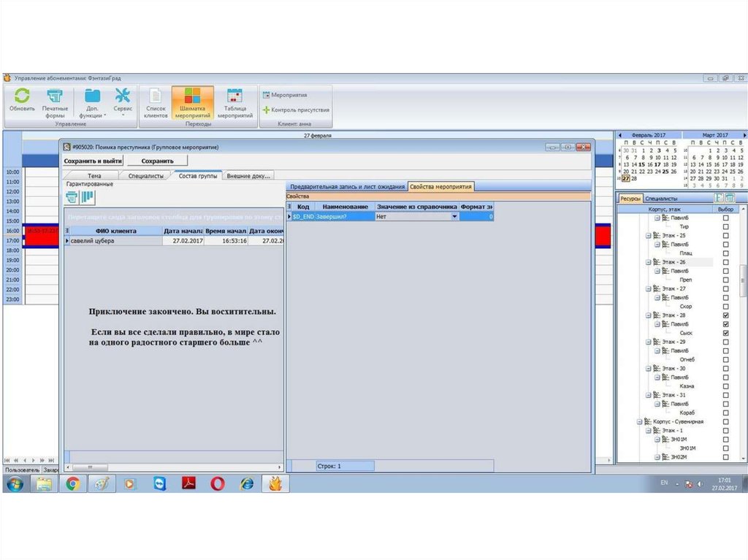This screenshot has width=748, height=560.
Task: Switch to the Ресурсы panel tab
Action: click(x=630, y=199)
